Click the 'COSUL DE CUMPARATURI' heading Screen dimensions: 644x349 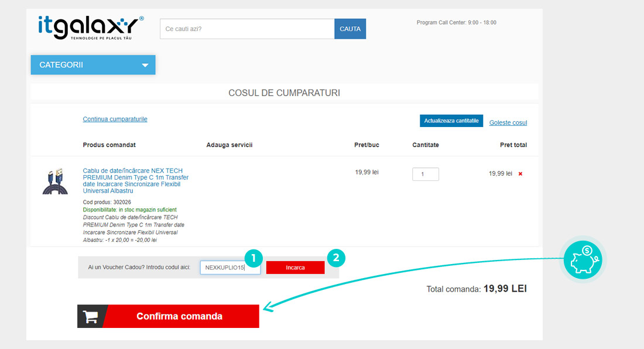click(284, 93)
